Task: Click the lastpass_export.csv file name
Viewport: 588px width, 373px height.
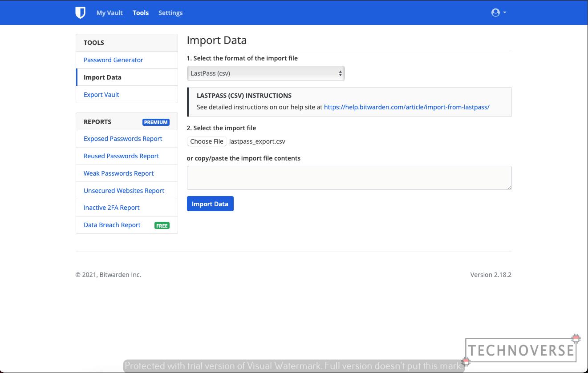Action: click(x=257, y=141)
